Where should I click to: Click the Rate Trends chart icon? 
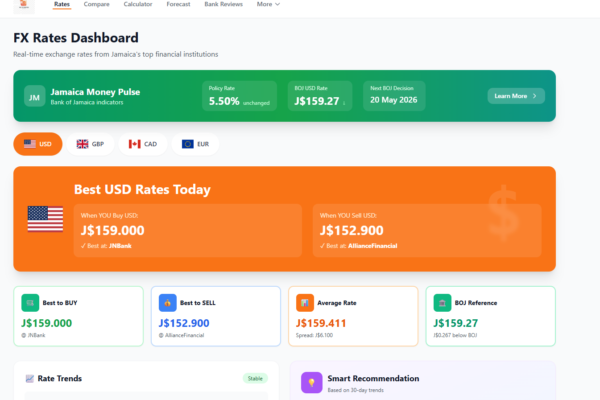29,379
